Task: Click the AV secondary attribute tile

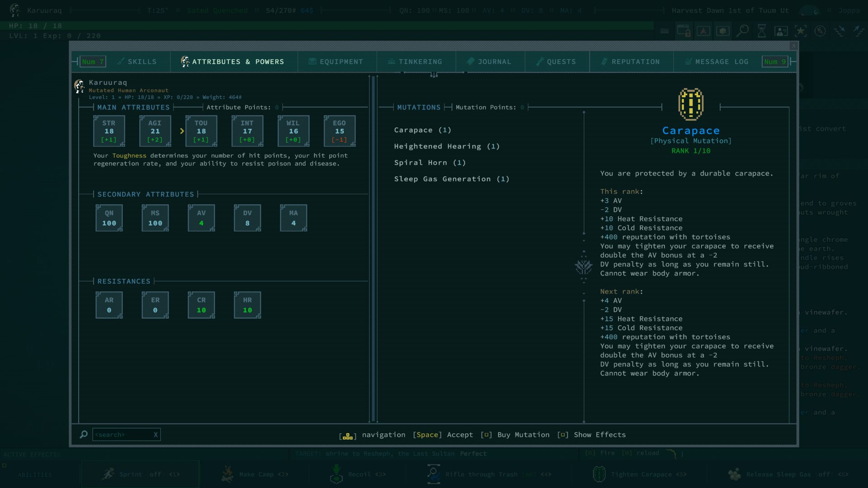Action: (201, 218)
